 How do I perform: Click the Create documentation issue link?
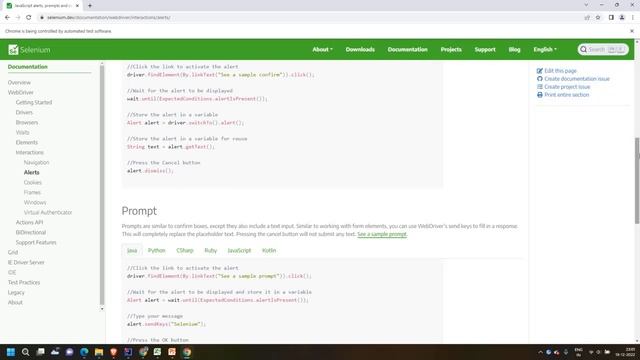[577, 79]
